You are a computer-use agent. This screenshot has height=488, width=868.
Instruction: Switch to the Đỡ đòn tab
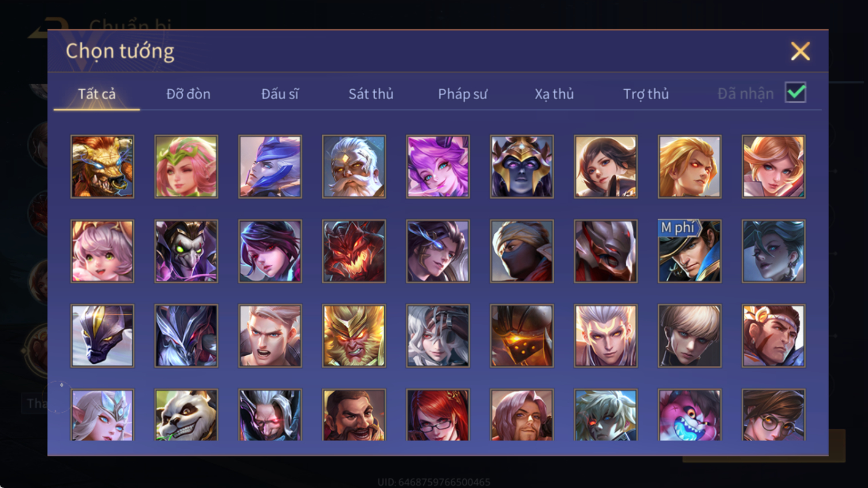188,94
